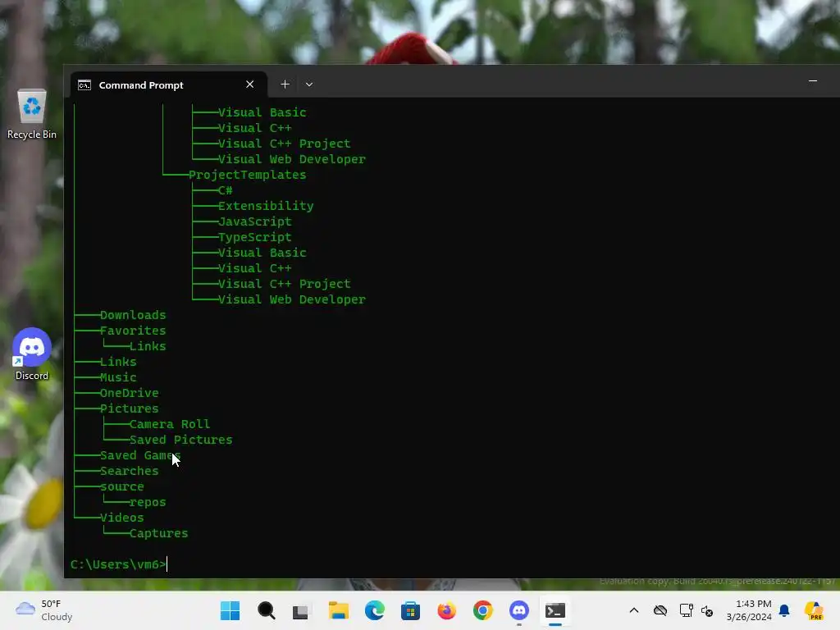
Task: Click the Extensibility entry
Action: point(266,206)
